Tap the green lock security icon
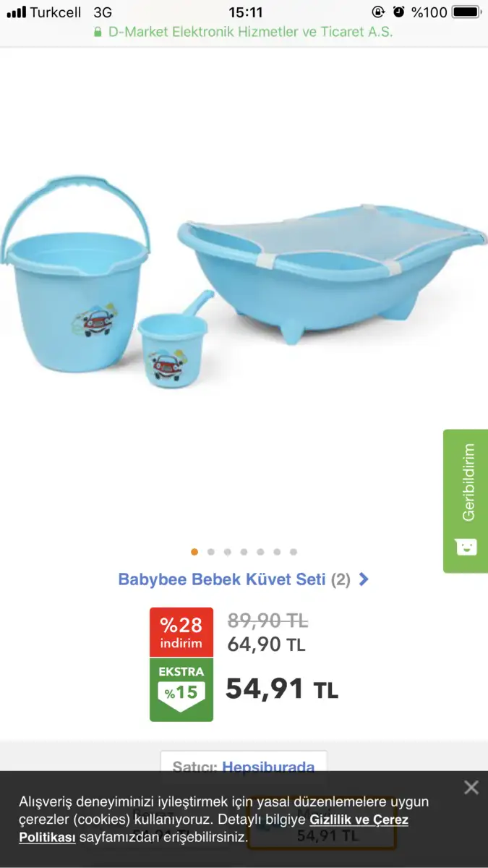Image resolution: width=488 pixels, height=868 pixels. (98, 33)
